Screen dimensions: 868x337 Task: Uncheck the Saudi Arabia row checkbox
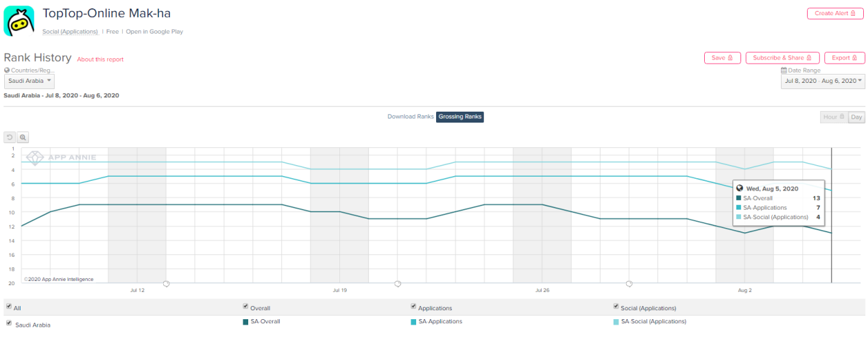point(9,323)
